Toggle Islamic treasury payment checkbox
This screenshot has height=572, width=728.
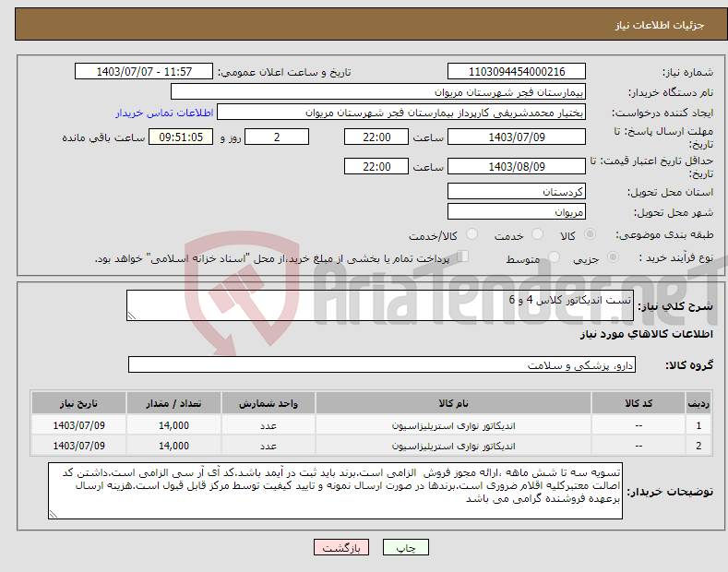coord(463,256)
